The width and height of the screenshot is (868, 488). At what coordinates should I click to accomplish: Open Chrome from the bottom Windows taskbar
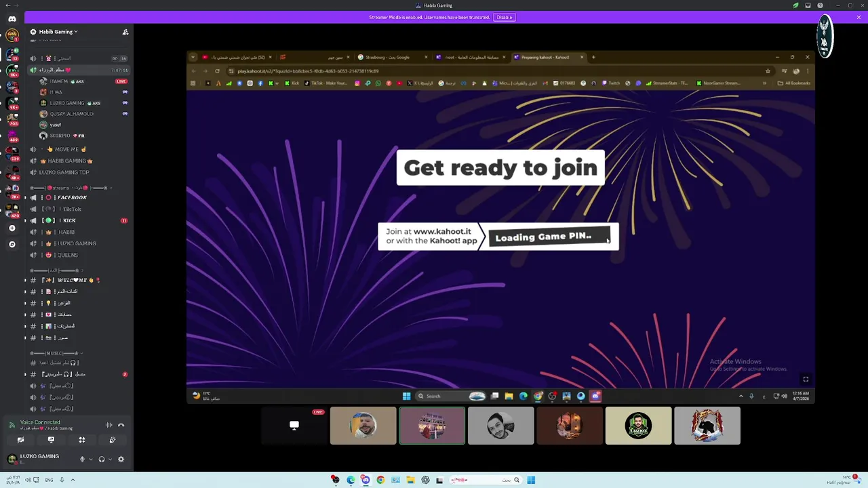click(380, 480)
